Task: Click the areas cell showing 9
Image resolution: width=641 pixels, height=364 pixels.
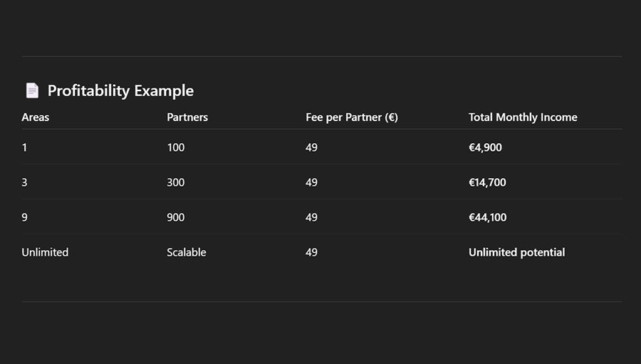Action: coord(25,217)
